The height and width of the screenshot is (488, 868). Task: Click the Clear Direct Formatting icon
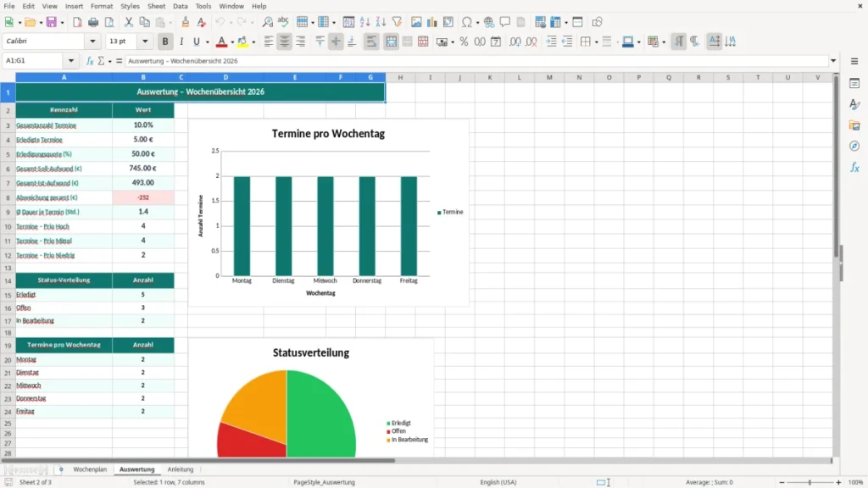202,22
